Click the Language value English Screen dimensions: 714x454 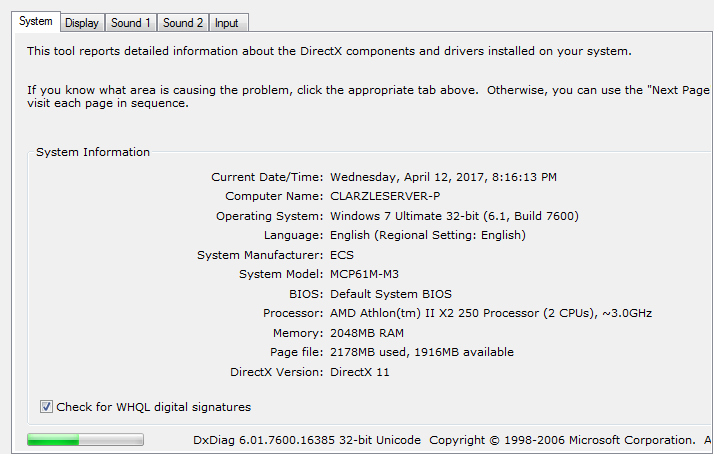[x=427, y=235]
